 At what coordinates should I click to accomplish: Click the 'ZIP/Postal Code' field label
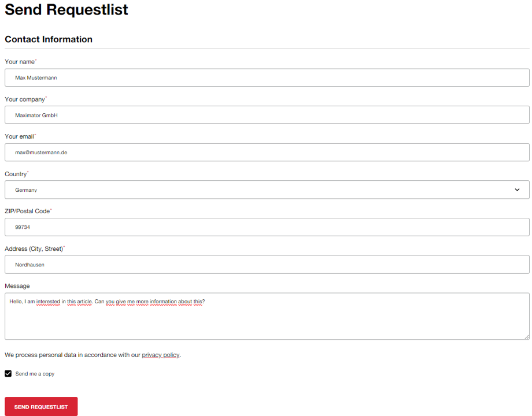coord(27,211)
